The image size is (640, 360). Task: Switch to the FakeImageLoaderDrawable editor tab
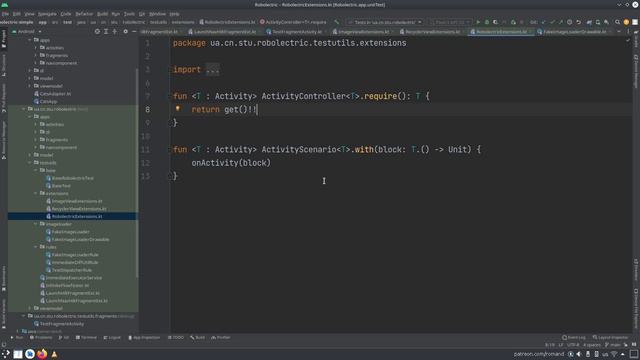tap(574, 31)
